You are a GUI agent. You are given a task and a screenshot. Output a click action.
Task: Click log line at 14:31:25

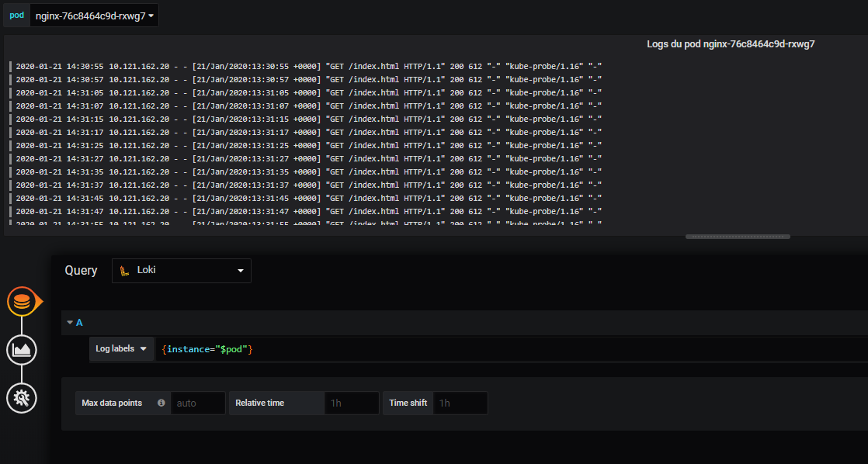(308, 145)
